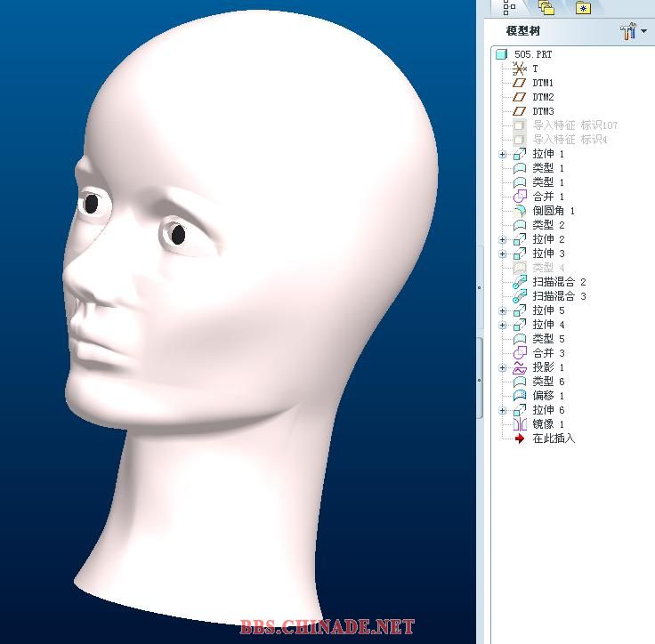Image resolution: width=655 pixels, height=644 pixels.
Task: Click the red 在此插入 insert-here arrow
Action: click(519, 439)
